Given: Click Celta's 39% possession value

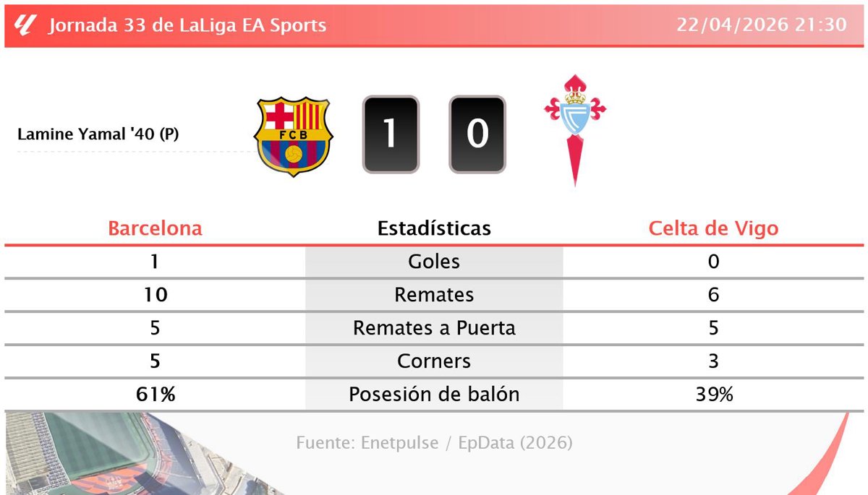Looking at the screenshot, I should click(713, 395).
